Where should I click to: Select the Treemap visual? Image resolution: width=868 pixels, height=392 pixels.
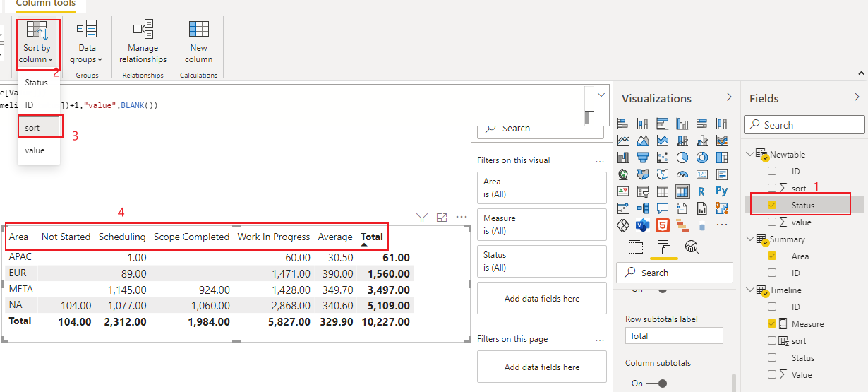[x=721, y=158]
